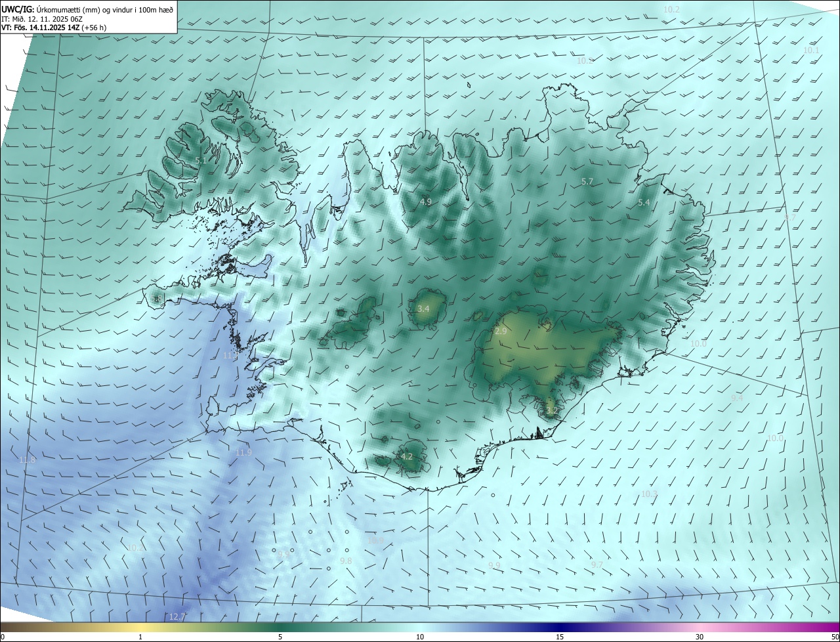This screenshot has width=840, height=642.
Task: Click the 5.7 value on the map
Action: (587, 181)
